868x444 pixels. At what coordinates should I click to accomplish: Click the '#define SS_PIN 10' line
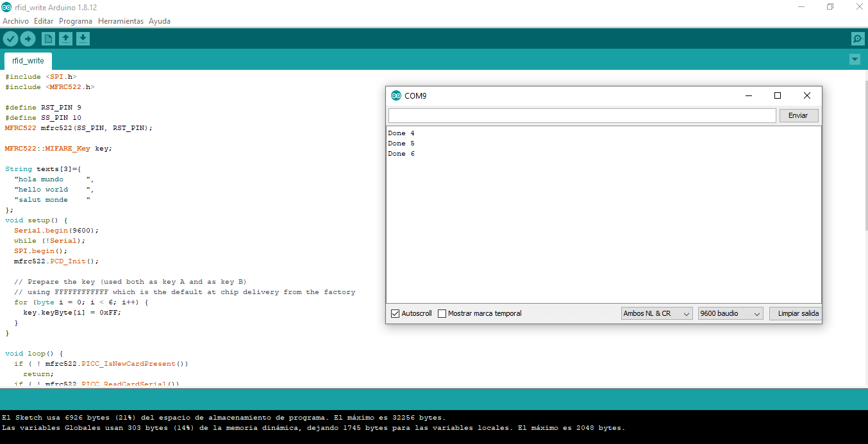point(43,118)
